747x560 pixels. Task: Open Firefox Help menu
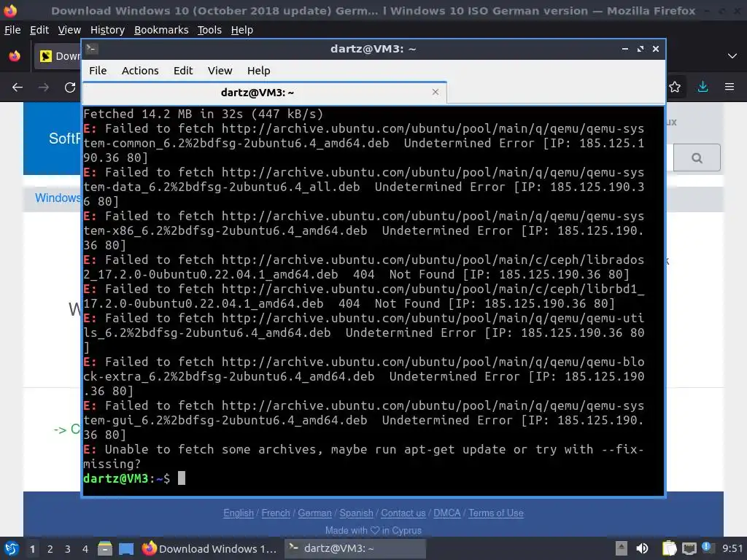[x=242, y=30]
